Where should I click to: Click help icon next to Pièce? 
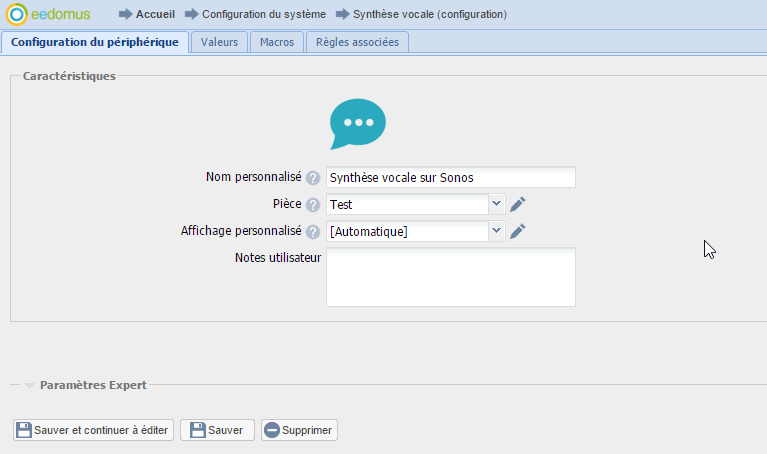313,205
